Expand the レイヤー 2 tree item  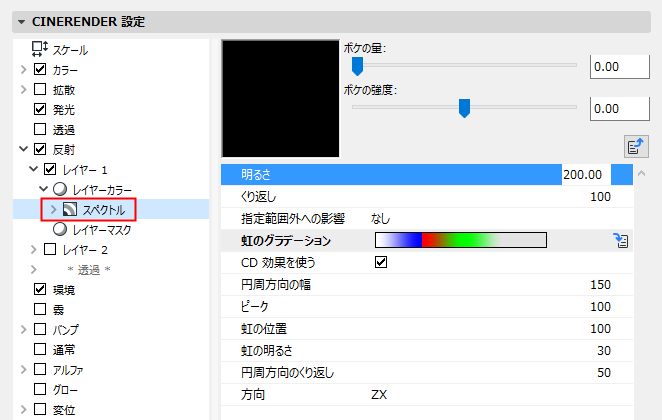pos(34,249)
